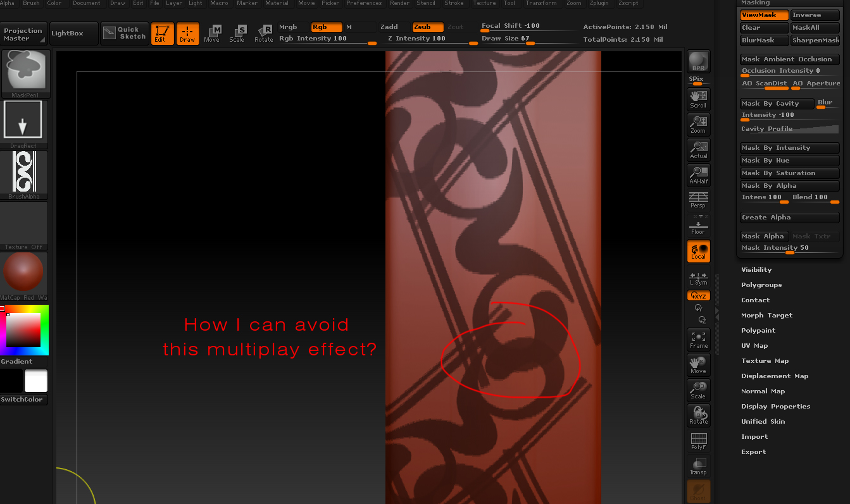Click the Zoom magnifier icon on the right shelf
The height and width of the screenshot is (504, 850).
coord(699,124)
